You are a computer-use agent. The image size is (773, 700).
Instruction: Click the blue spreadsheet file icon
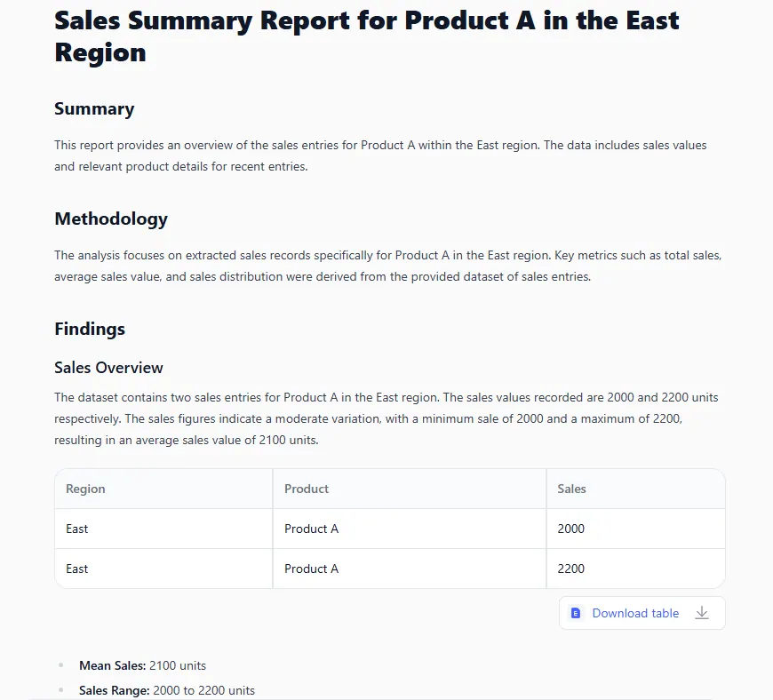click(x=576, y=613)
